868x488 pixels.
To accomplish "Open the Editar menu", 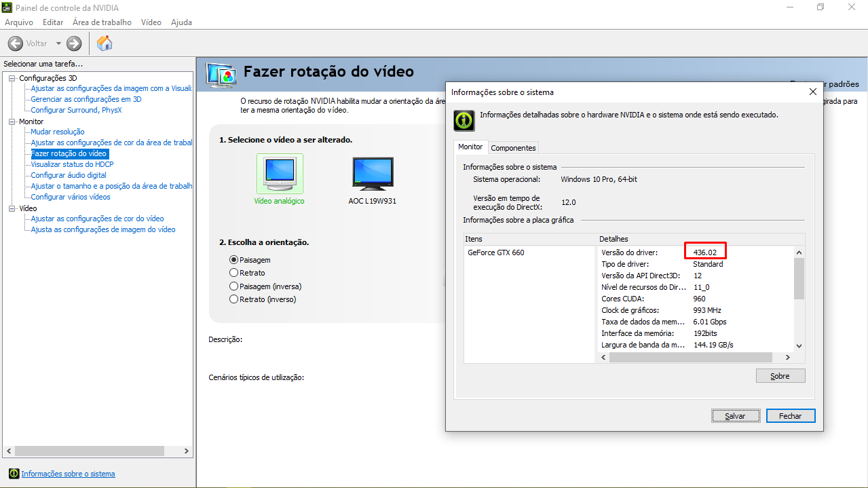I will click(53, 22).
